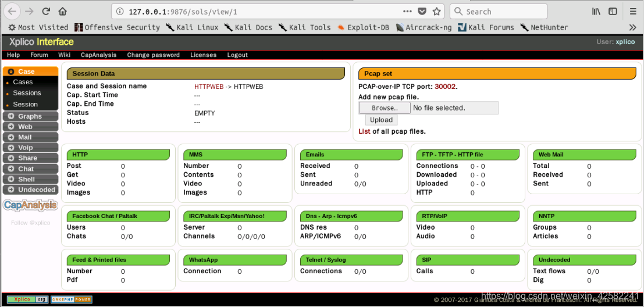The image size is (644, 307).
Task: Click the Xplico org footer badge
Action: [27, 299]
